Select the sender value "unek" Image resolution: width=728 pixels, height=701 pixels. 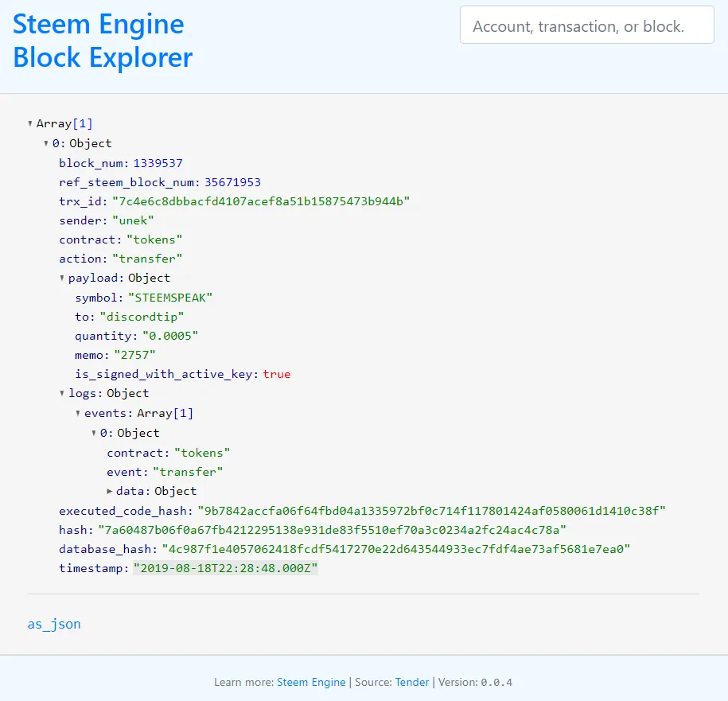pos(133,220)
